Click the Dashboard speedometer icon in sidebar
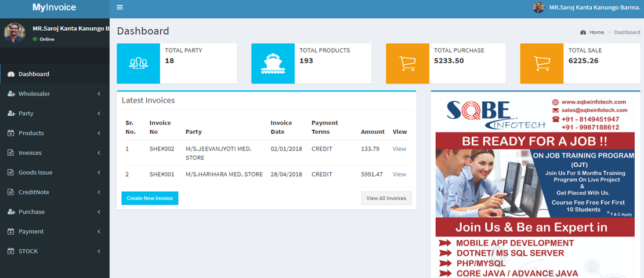This screenshot has width=644, height=278. pyautogui.click(x=11, y=74)
